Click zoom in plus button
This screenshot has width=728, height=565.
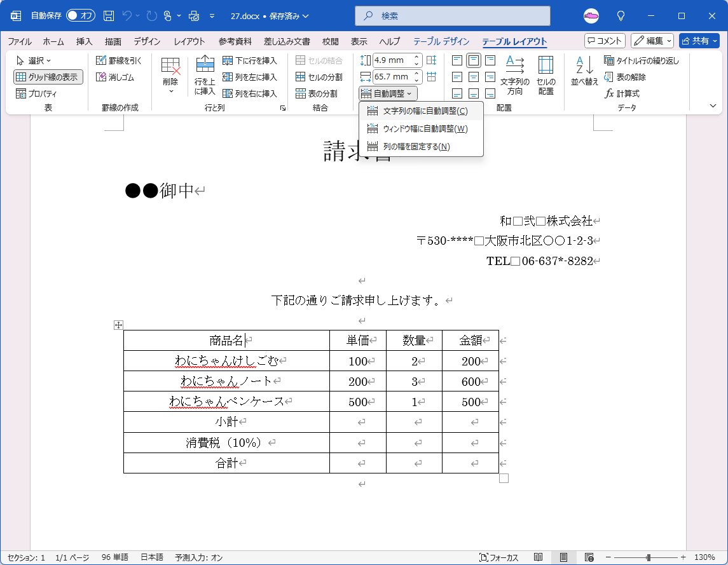pyautogui.click(x=683, y=557)
